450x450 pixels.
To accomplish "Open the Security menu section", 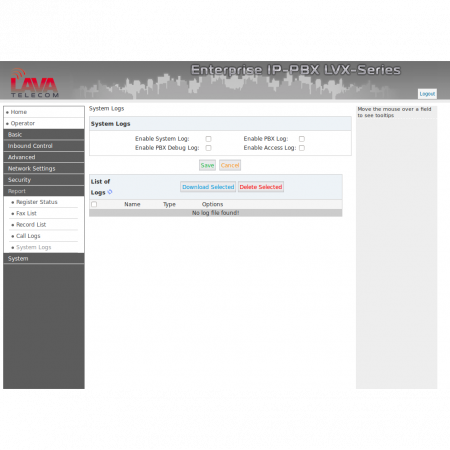I will [44, 180].
